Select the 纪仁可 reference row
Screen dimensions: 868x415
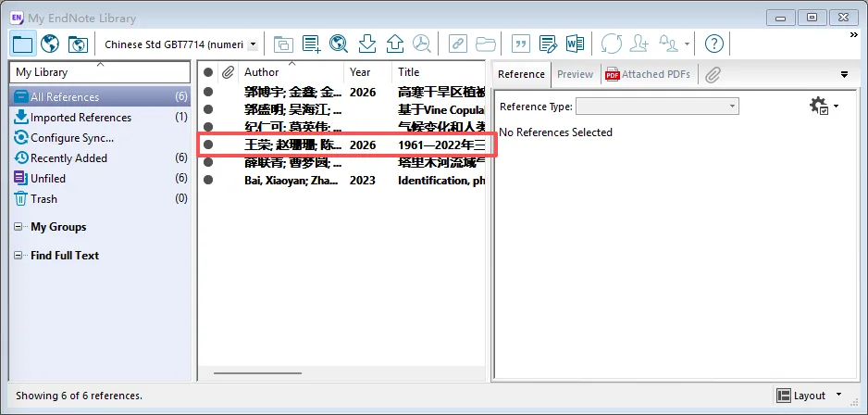tap(342, 127)
